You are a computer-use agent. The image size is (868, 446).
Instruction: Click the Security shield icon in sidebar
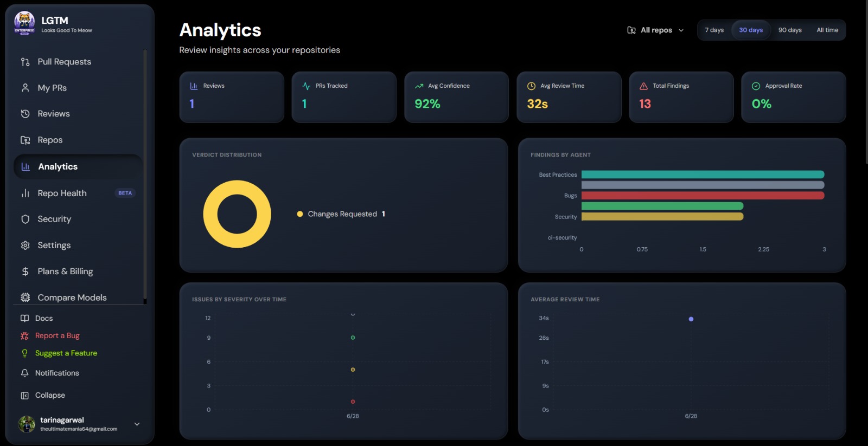(25, 219)
